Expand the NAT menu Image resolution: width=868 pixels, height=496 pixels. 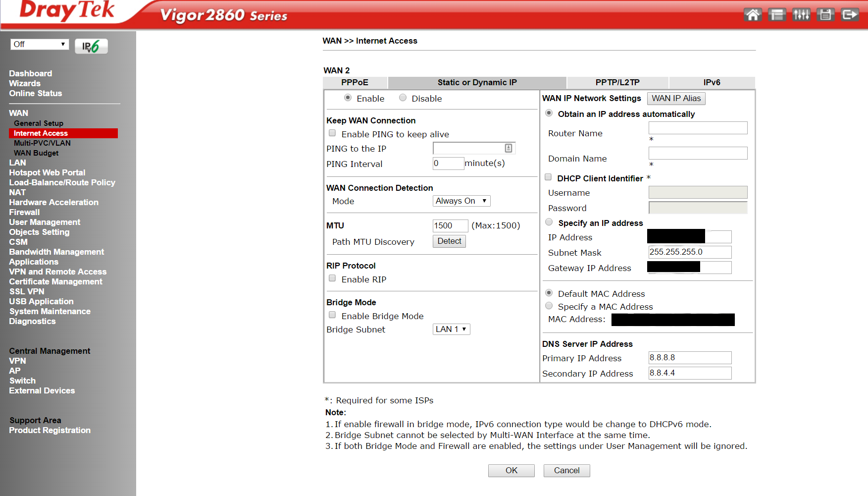coord(17,192)
